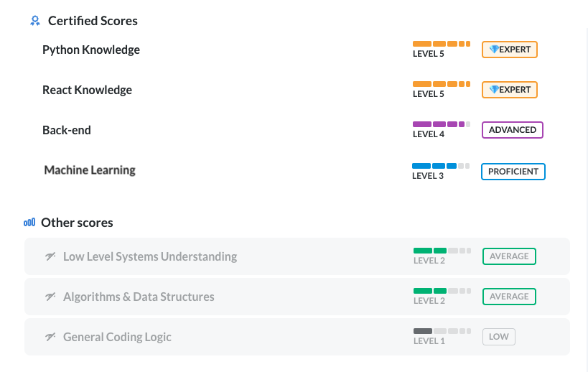Click the PROFICIENT badge for Machine Learning
Viewport: 588px width, 372px height.
513,172
